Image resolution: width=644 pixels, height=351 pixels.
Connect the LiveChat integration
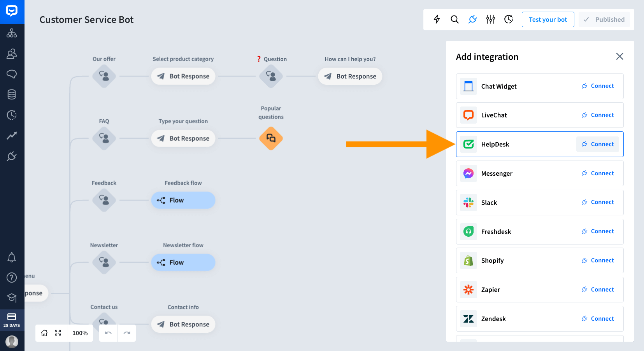point(598,115)
